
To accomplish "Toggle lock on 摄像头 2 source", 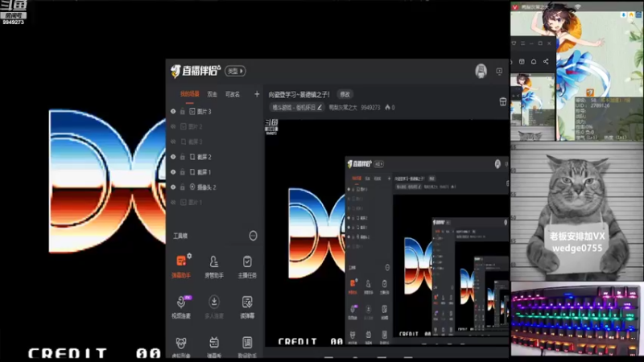I will [x=183, y=187].
